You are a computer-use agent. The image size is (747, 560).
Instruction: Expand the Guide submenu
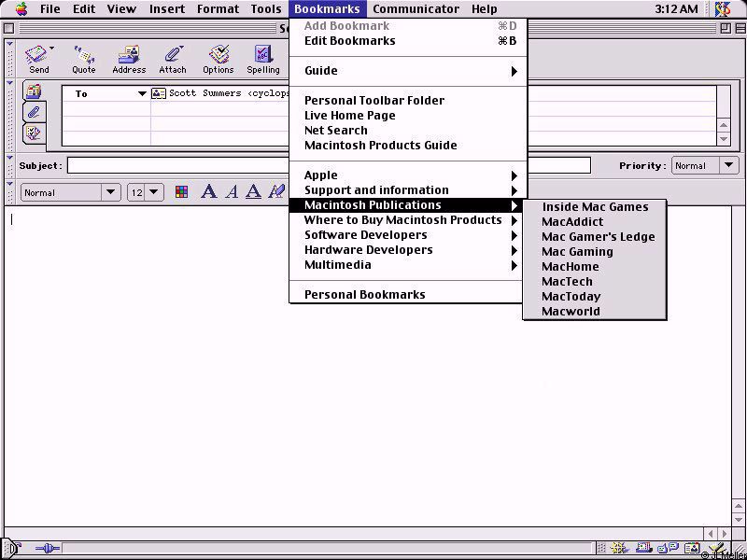[x=408, y=71]
